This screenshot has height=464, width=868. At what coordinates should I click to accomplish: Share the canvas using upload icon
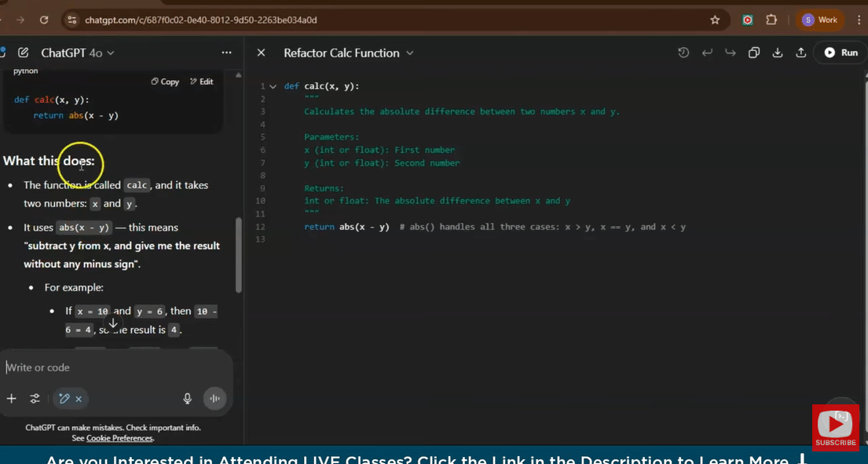(x=801, y=53)
